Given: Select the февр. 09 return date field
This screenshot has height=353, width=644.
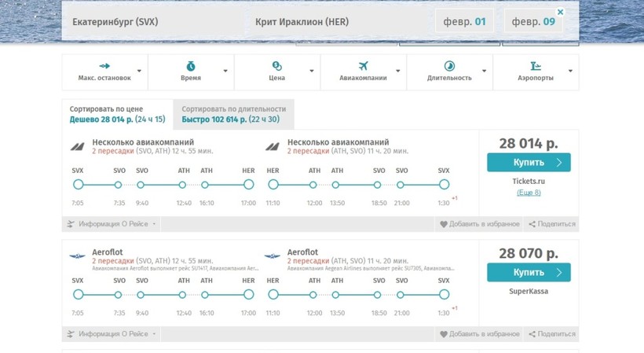Looking at the screenshot, I should (x=533, y=22).
